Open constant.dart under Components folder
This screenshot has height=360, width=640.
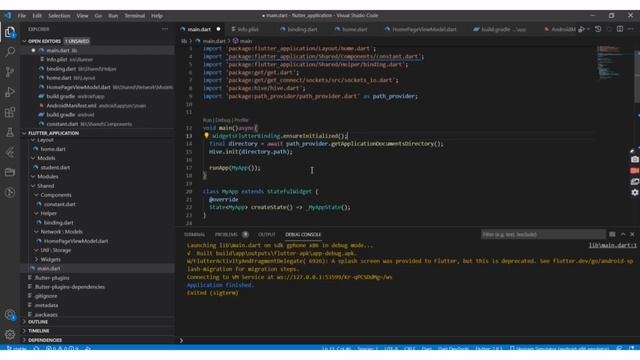click(59, 204)
